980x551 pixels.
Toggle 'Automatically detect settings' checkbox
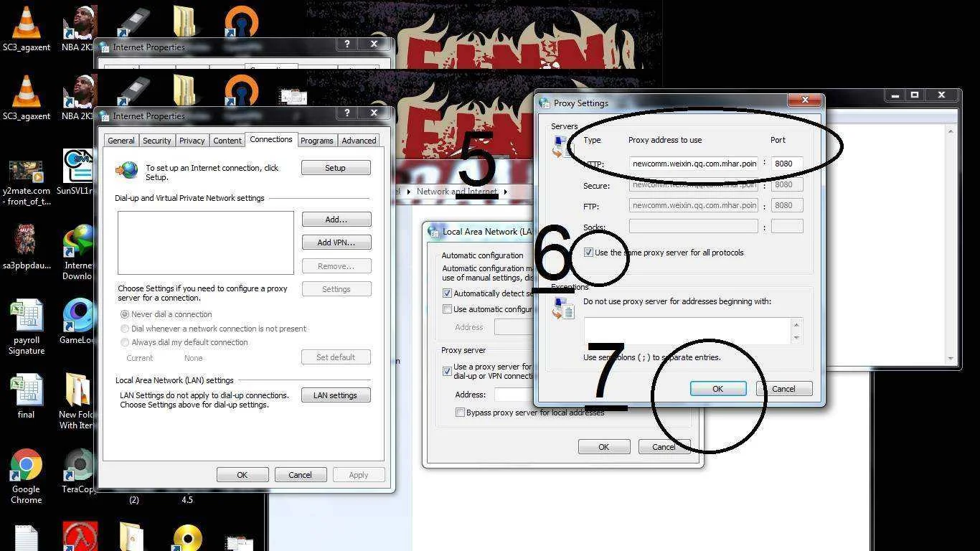(447, 293)
